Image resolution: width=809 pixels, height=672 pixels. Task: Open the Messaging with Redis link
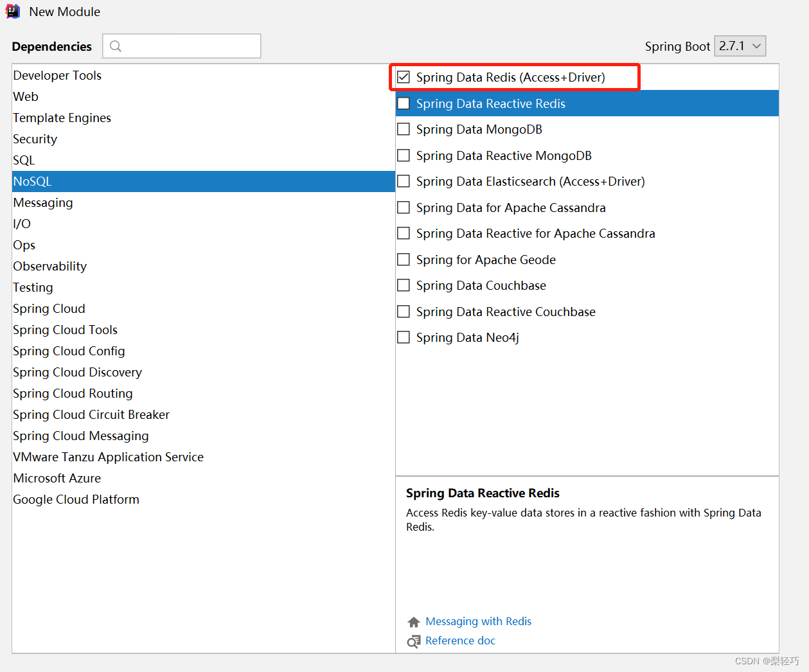pos(478,621)
